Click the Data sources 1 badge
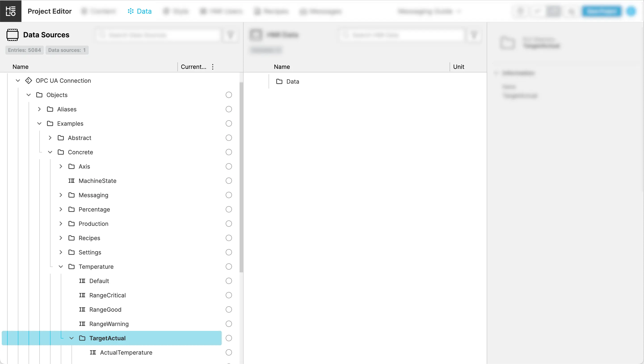The height and width of the screenshot is (364, 644). (67, 50)
